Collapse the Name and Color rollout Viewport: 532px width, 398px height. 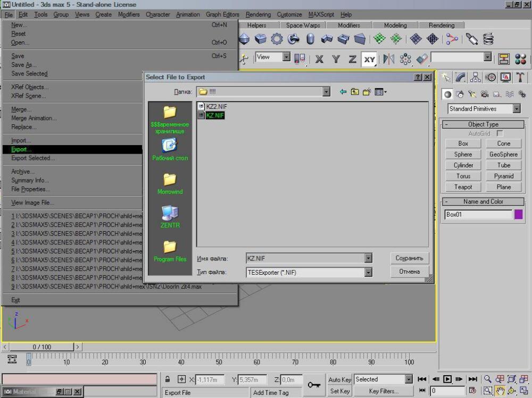click(483, 201)
